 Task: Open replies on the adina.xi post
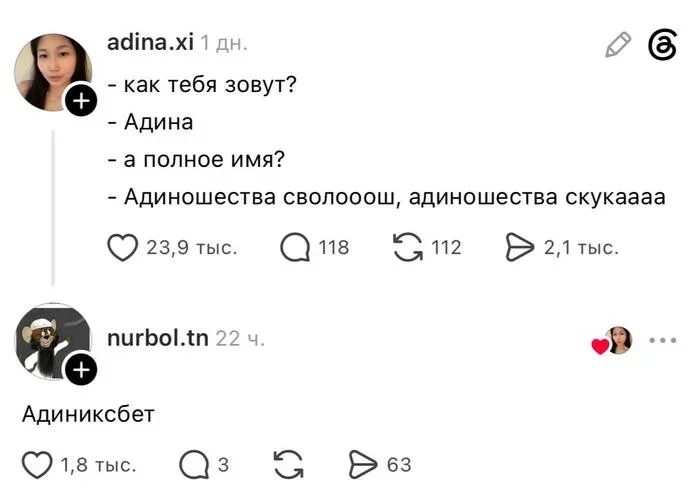click(295, 247)
